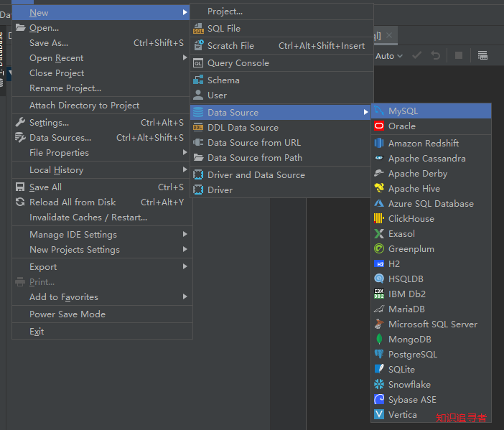Open Data Sources... menu item

coord(101,138)
